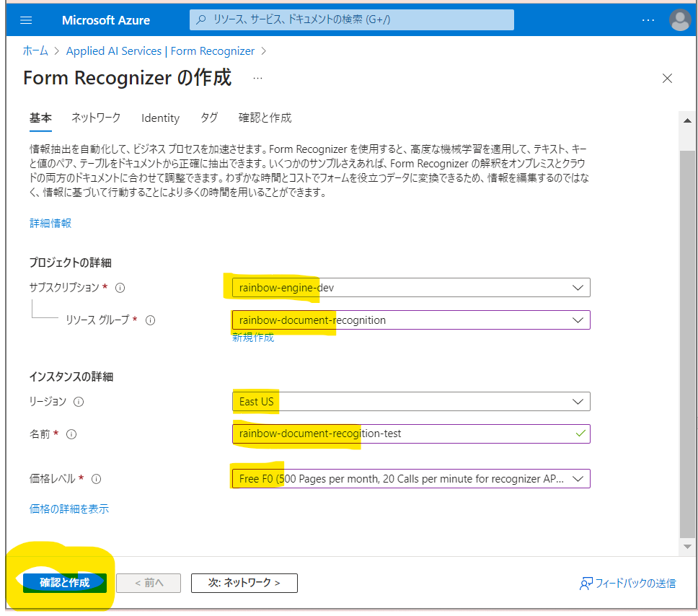Click the chevron after the ホーム breadcrumb
This screenshot has width=698, height=616.
[x=56, y=51]
